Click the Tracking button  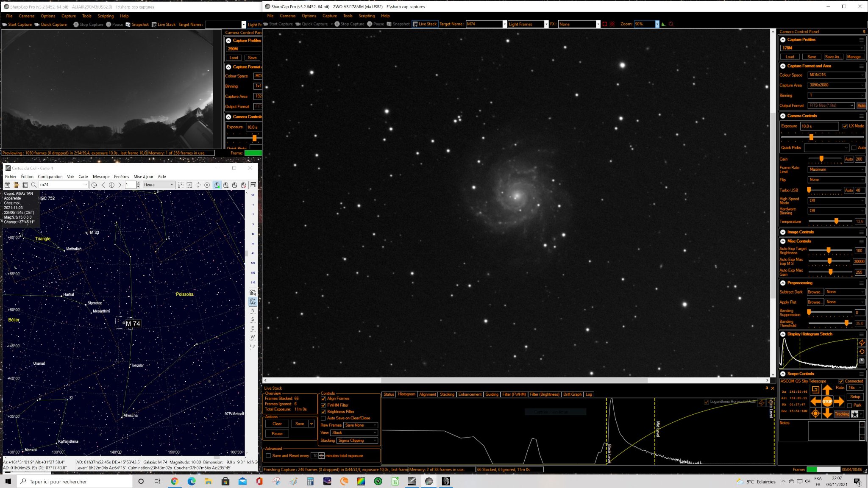tap(842, 414)
